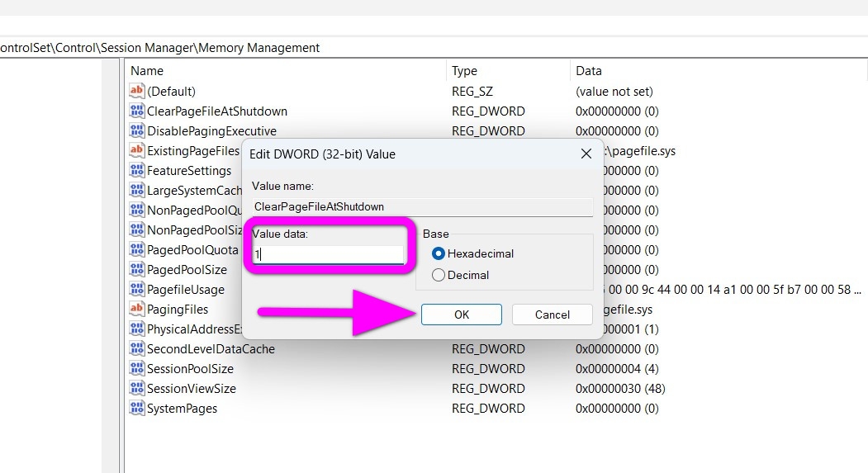The height and width of the screenshot is (473, 868).
Task: Click SessionViewSize data 0x00000030 (48)
Action: [x=620, y=388]
